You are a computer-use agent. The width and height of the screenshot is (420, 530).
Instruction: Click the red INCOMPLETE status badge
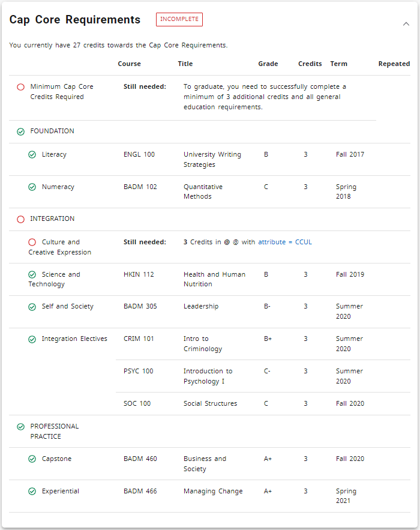179,19
